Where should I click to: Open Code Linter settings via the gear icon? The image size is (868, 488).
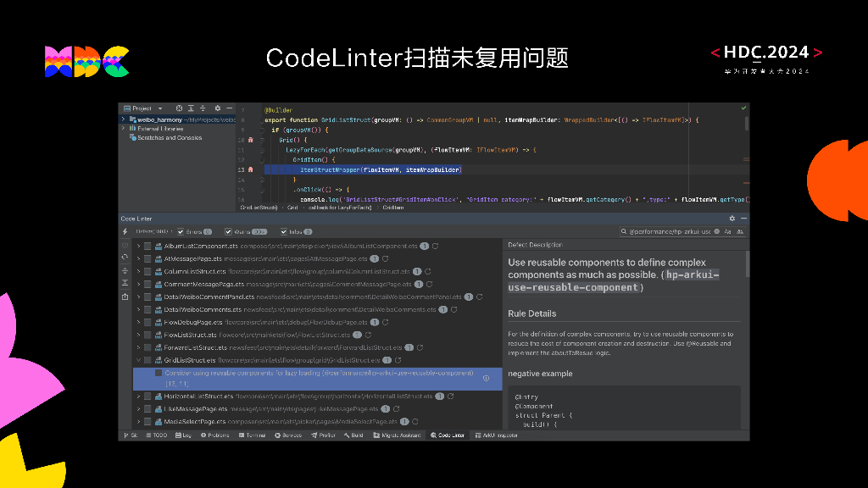point(731,219)
